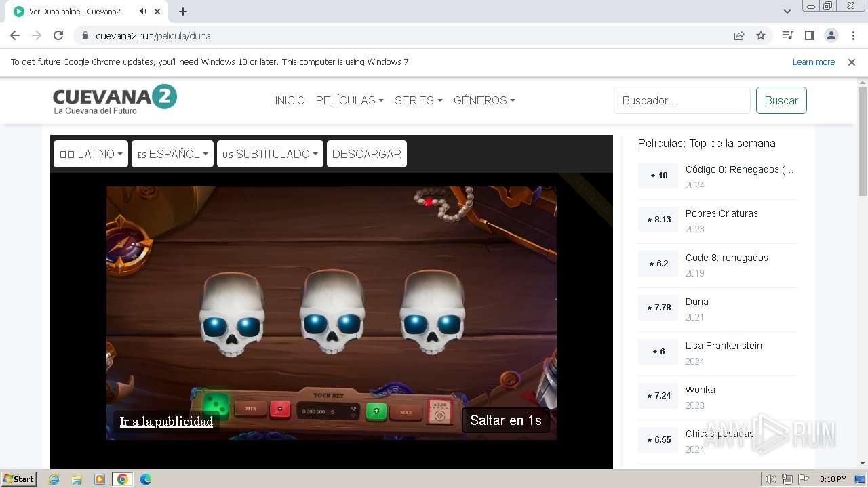The width and height of the screenshot is (868, 488).
Task: Launch Internet Explorer from the taskbar
Action: click(54, 479)
